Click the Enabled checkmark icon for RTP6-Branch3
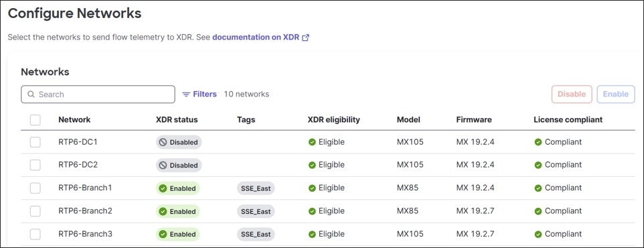 pos(163,235)
